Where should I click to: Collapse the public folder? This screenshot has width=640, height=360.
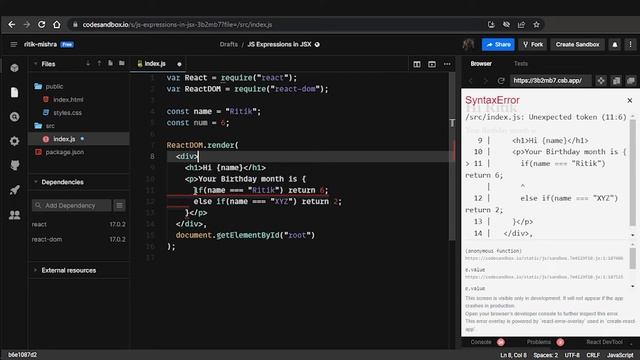pyautogui.click(x=54, y=87)
